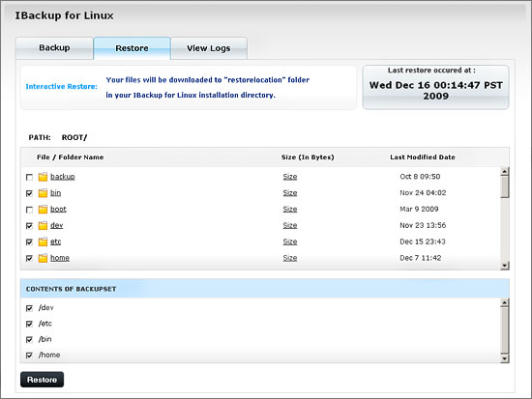Click the bin folder icon

(x=43, y=193)
